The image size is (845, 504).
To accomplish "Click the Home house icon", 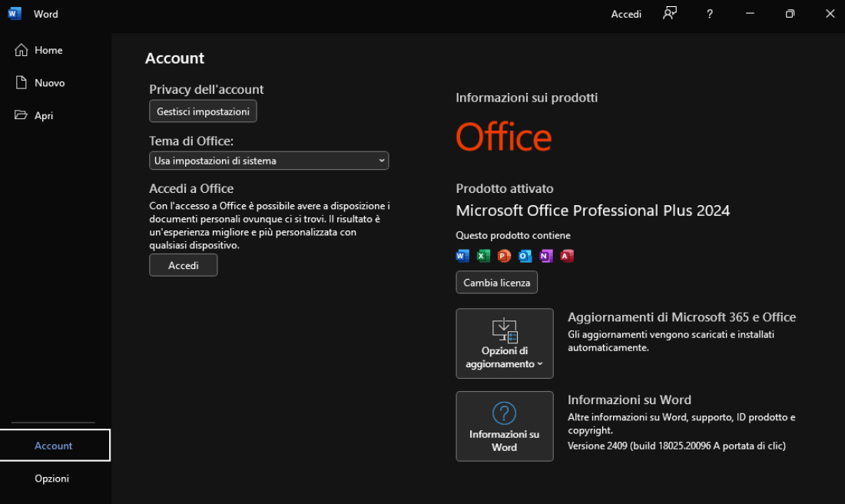I will click(21, 50).
